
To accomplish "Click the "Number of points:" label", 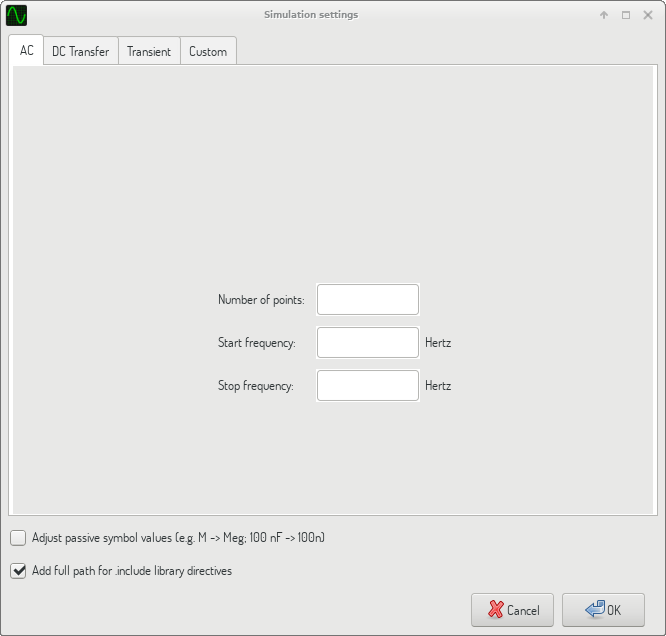I will (x=261, y=300).
